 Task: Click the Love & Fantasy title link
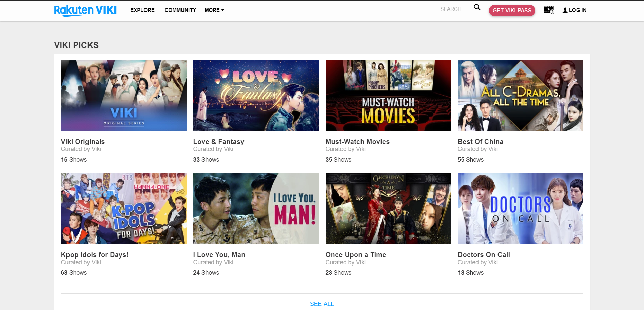click(x=219, y=142)
